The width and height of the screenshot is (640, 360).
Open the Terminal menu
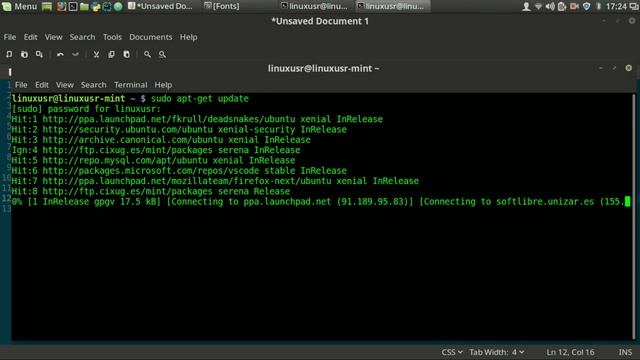click(131, 85)
